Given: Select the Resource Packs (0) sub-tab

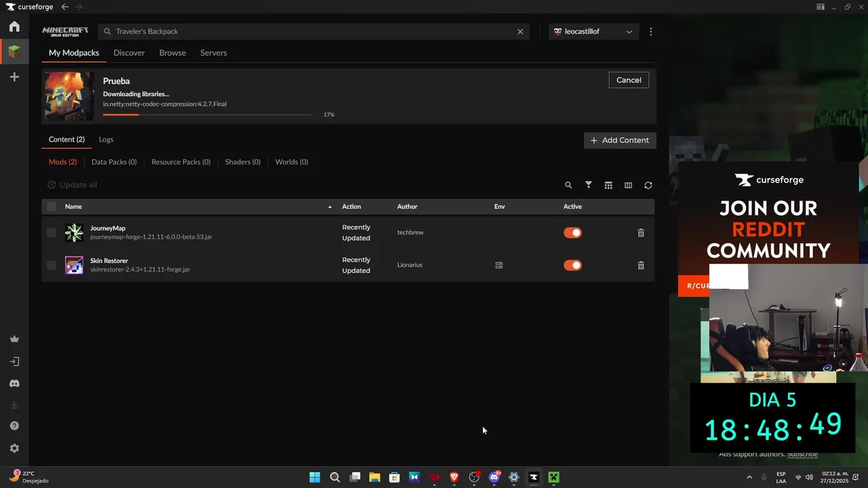Looking at the screenshot, I should (x=181, y=162).
